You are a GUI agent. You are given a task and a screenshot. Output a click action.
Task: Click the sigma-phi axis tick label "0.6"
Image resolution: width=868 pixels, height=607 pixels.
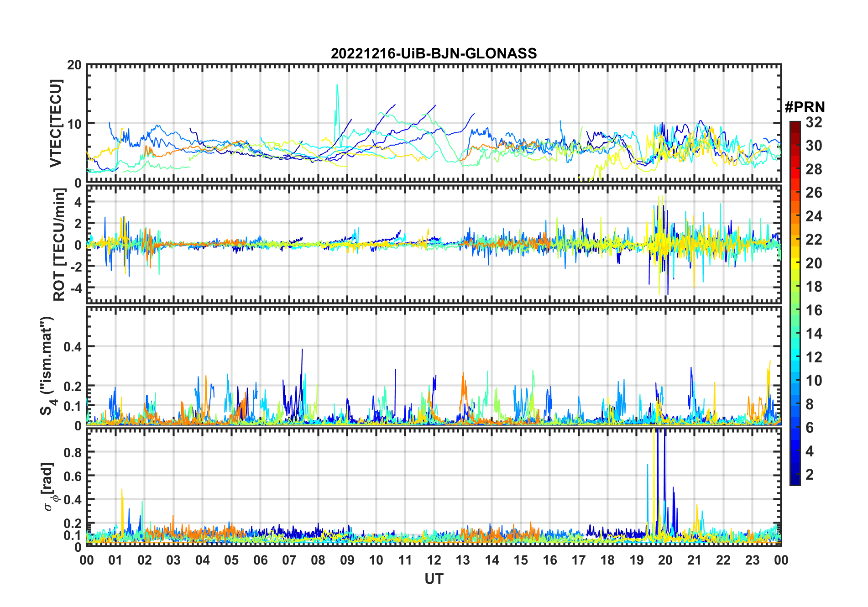(73, 476)
